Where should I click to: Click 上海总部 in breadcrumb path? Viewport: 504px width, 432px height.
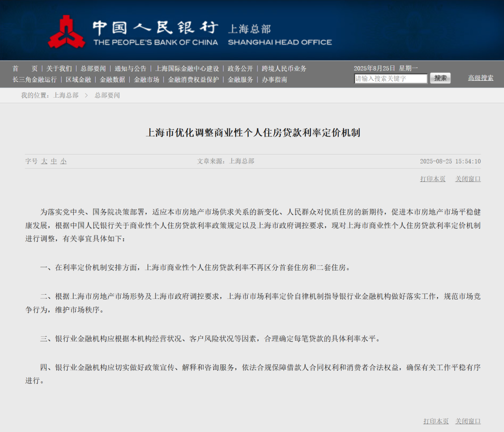(66, 95)
